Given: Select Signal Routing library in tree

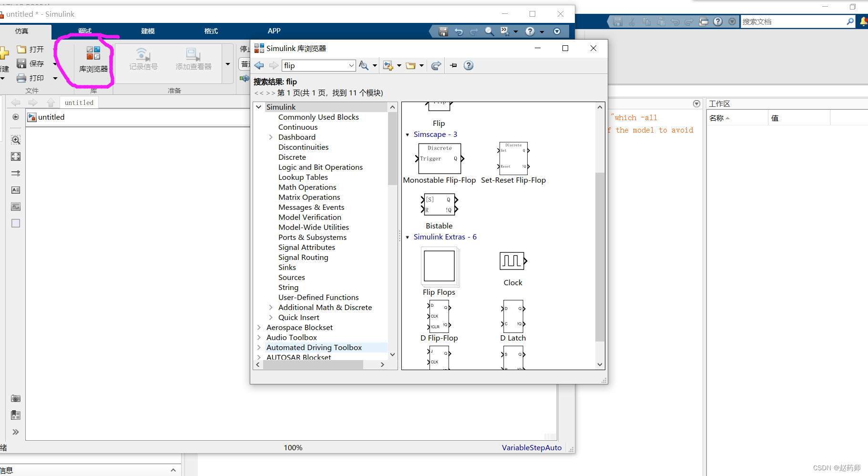Looking at the screenshot, I should pyautogui.click(x=303, y=257).
